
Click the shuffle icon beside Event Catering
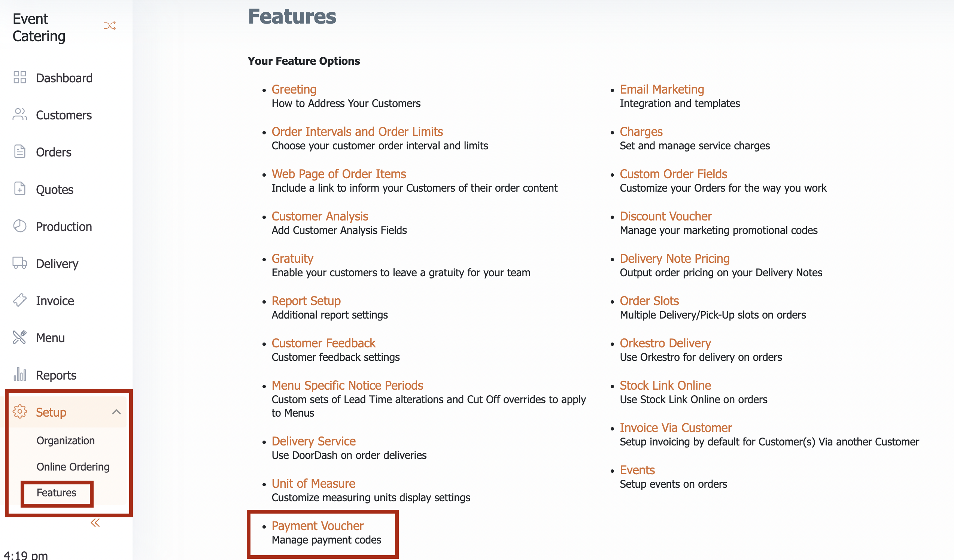point(110,26)
